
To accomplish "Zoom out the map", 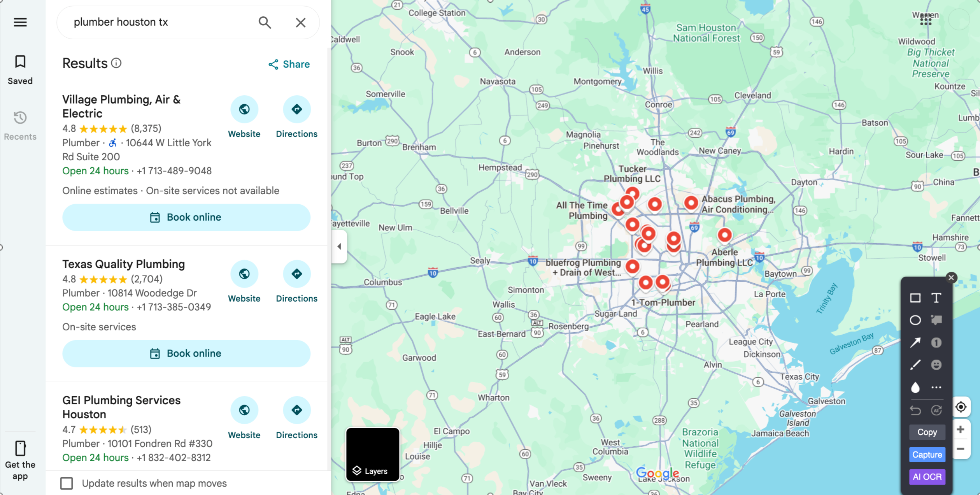I will [961, 449].
